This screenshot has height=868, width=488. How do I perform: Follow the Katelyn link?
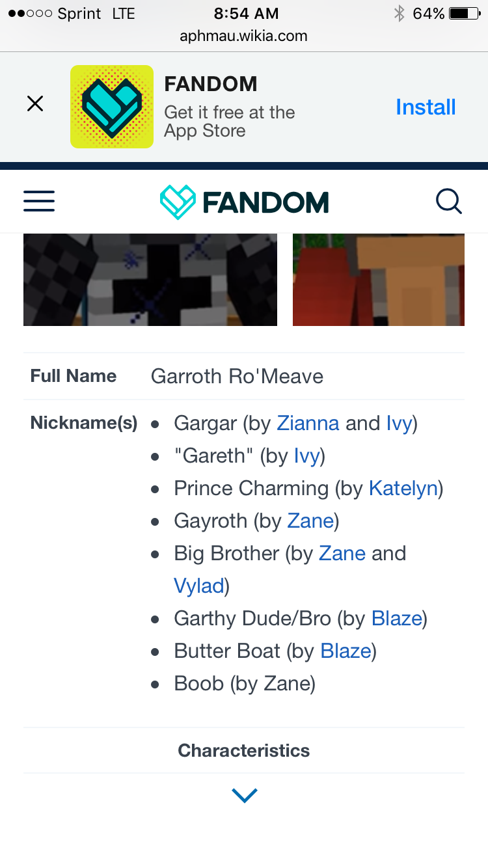tap(403, 489)
